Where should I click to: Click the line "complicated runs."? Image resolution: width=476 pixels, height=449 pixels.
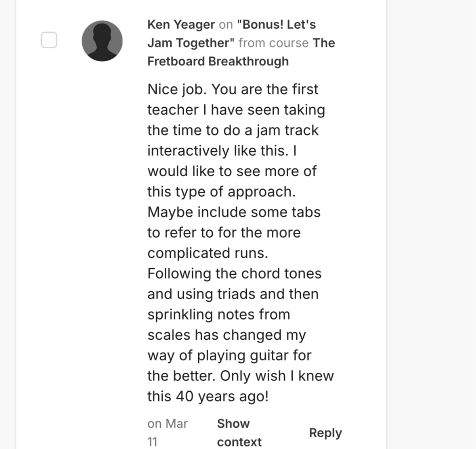[x=208, y=253]
